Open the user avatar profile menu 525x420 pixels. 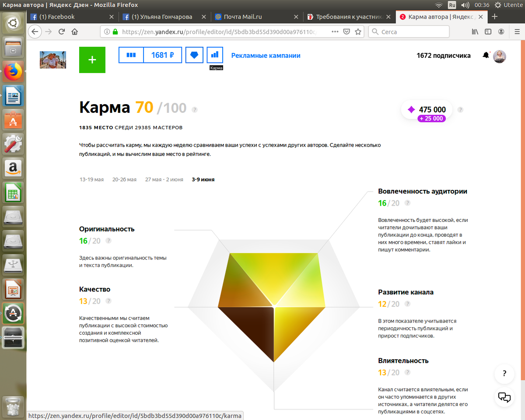(500, 56)
